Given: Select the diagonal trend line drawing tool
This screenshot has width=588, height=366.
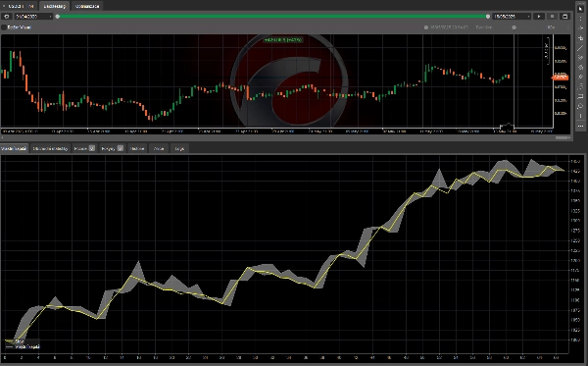Looking at the screenshot, I should [580, 48].
